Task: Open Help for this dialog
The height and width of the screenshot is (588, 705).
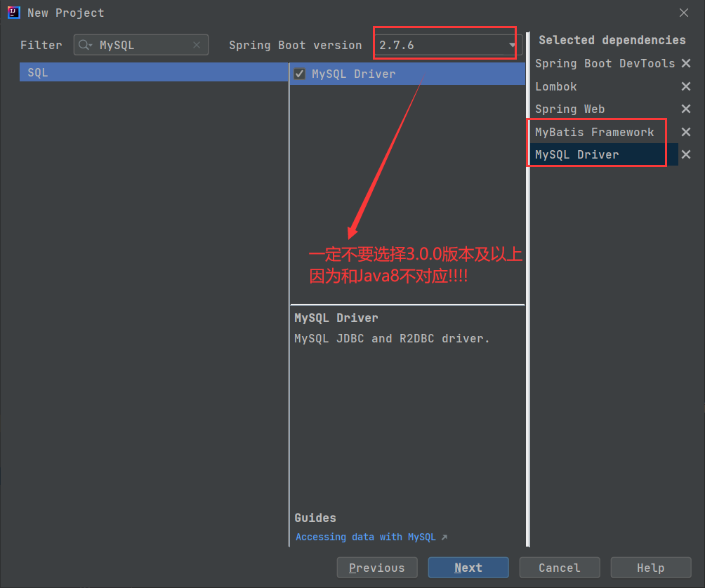Action: pos(651,568)
